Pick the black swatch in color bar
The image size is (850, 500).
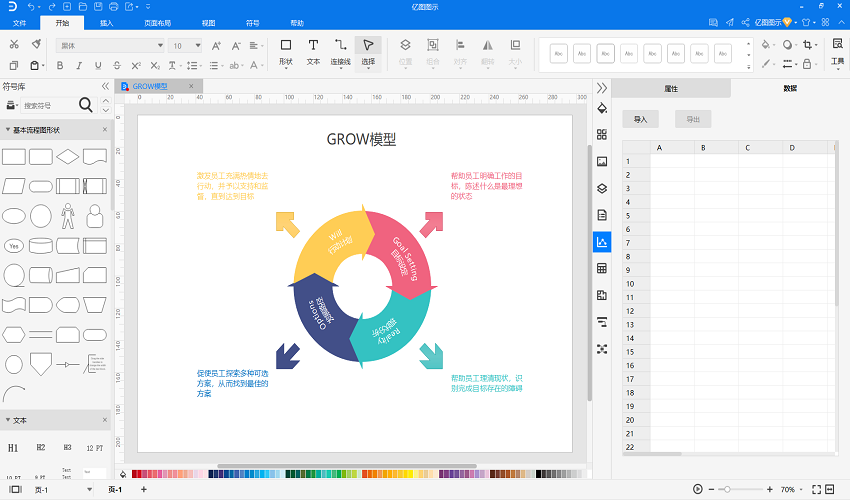(539, 474)
